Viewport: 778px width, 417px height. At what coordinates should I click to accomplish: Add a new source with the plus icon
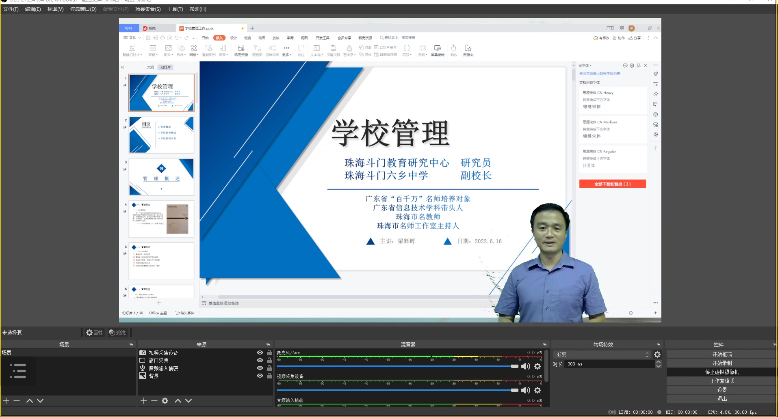coord(142,400)
